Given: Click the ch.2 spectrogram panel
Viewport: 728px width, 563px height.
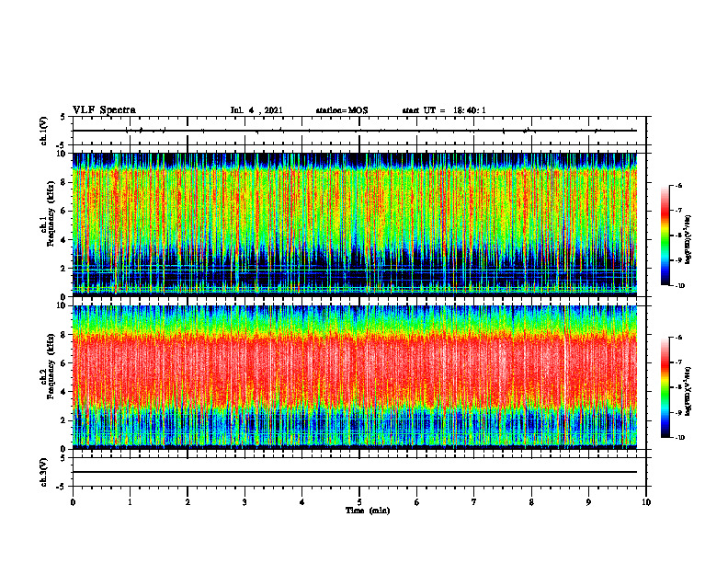Looking at the screenshot, I should pyautogui.click(x=355, y=377).
